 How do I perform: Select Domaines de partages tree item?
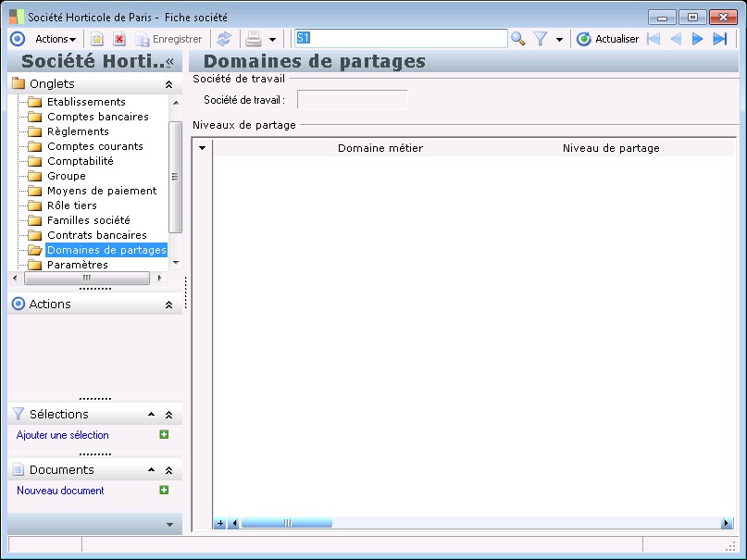tap(106, 250)
